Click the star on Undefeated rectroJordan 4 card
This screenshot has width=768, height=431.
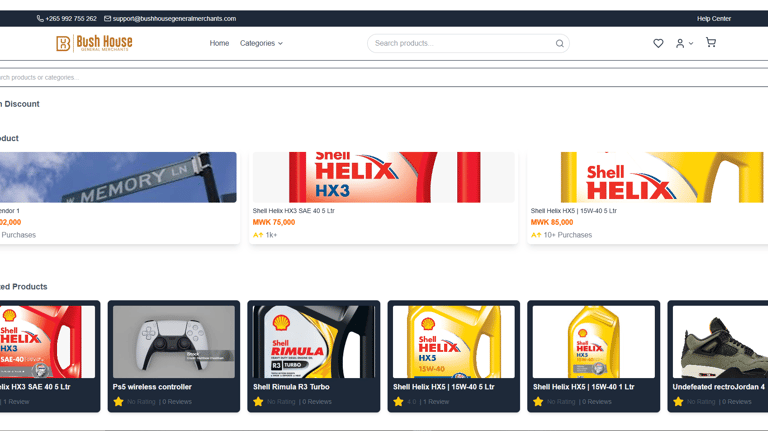(x=678, y=402)
